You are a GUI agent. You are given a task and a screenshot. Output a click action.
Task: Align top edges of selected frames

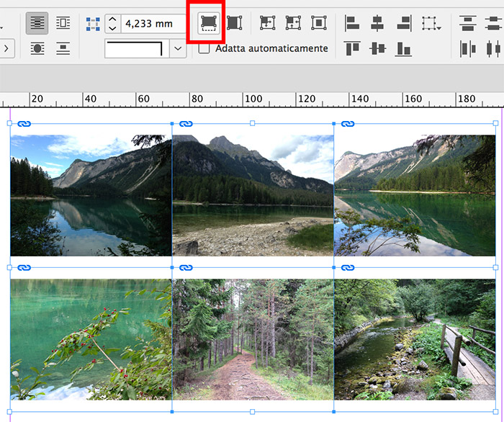click(352, 49)
